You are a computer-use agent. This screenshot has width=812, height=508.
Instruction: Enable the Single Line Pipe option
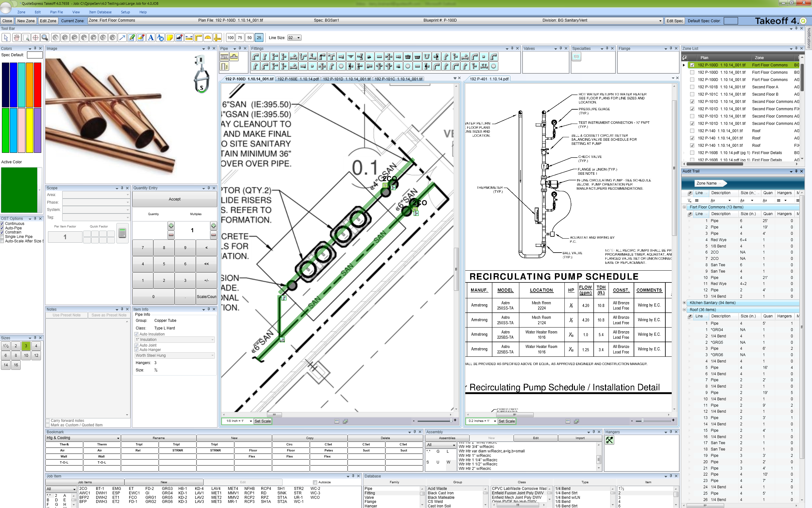point(2,237)
